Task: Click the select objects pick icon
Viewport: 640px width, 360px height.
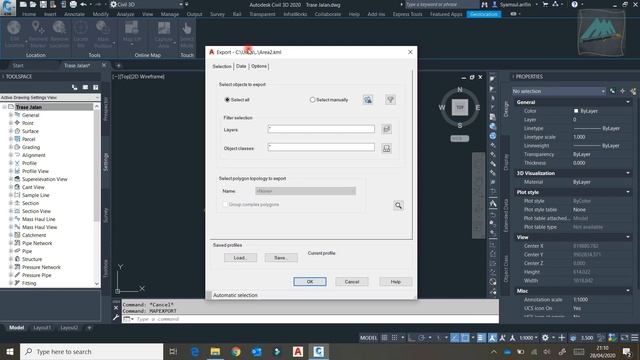Action: pyautogui.click(x=368, y=100)
